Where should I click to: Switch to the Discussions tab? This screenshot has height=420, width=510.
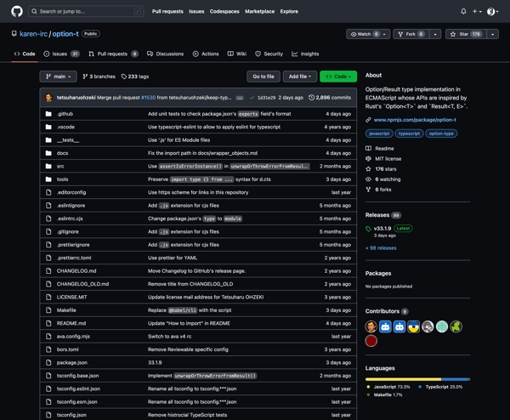[x=165, y=54]
